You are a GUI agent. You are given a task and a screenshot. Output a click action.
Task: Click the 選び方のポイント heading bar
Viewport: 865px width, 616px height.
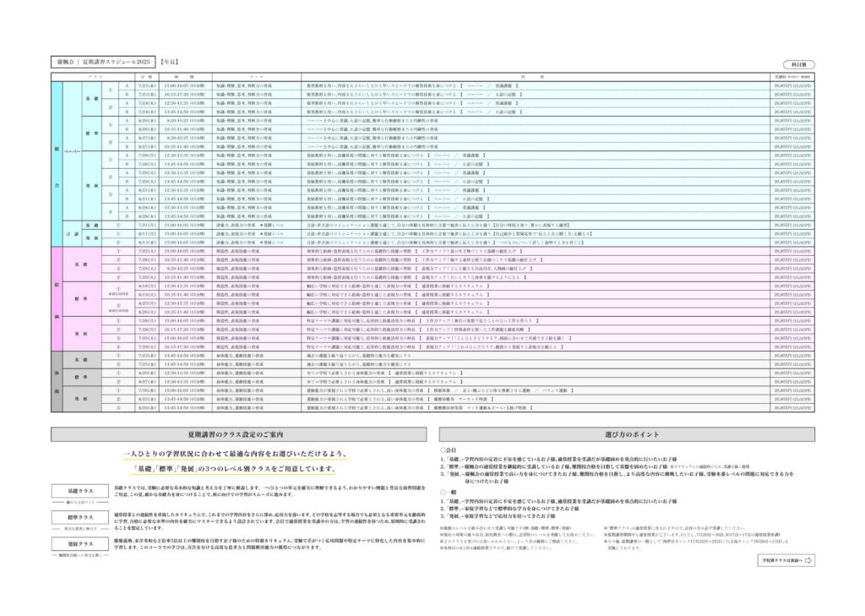tap(628, 434)
